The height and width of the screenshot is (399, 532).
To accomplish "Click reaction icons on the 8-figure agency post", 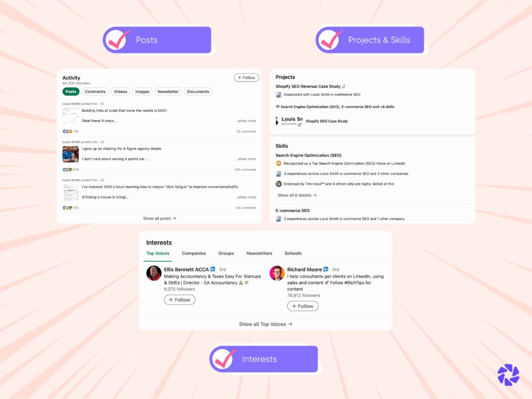I will [68, 170].
